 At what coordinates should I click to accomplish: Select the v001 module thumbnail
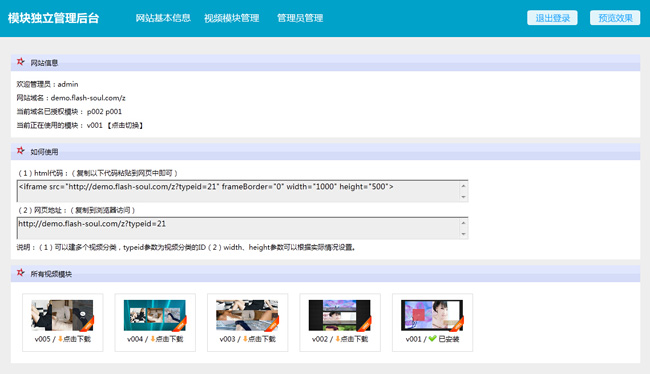click(x=432, y=315)
